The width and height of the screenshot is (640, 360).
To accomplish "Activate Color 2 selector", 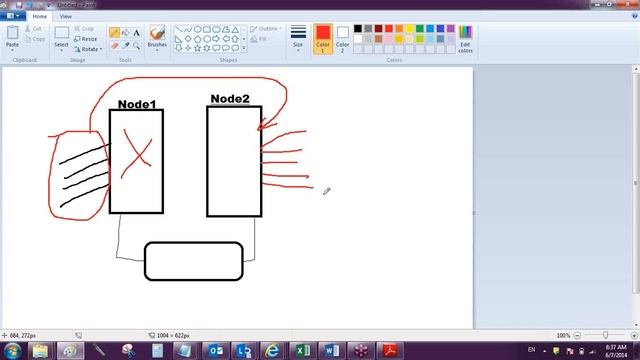I will coord(342,39).
